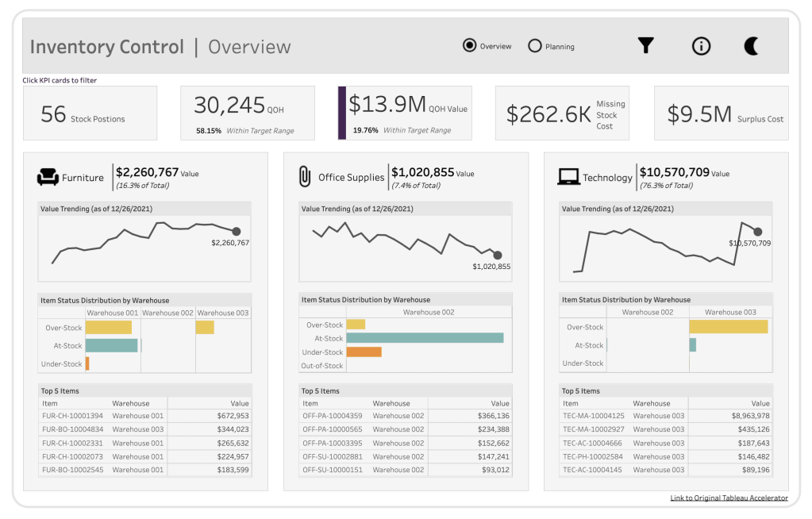
Task: Select the $262.6K Missing Stock Cost card
Action: [x=562, y=112]
